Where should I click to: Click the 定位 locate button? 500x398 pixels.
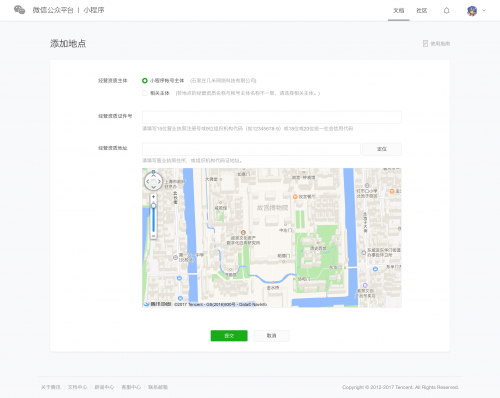click(382, 149)
